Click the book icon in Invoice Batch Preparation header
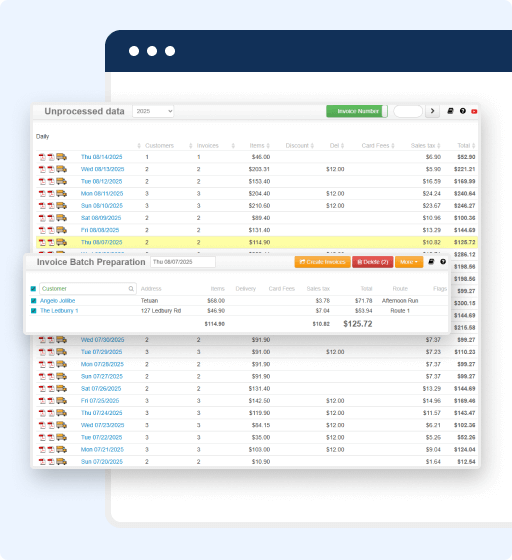The height and width of the screenshot is (560, 512). click(x=431, y=262)
